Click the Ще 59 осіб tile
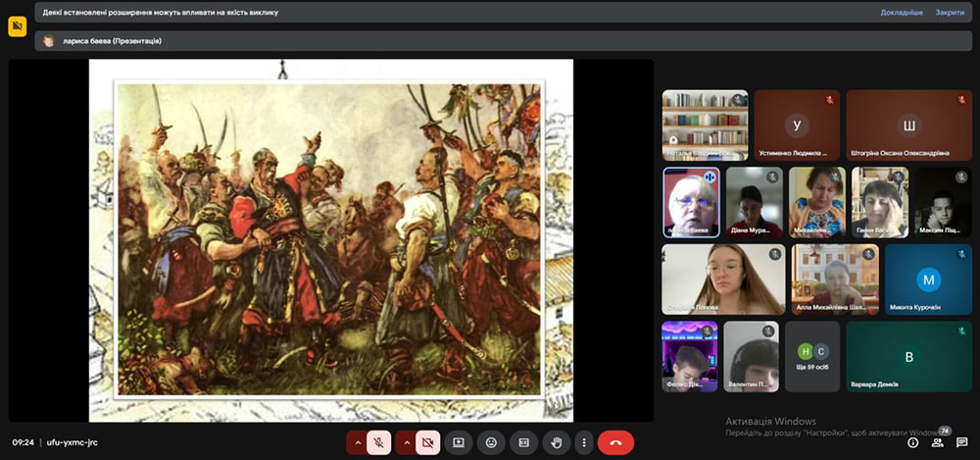 (812, 356)
